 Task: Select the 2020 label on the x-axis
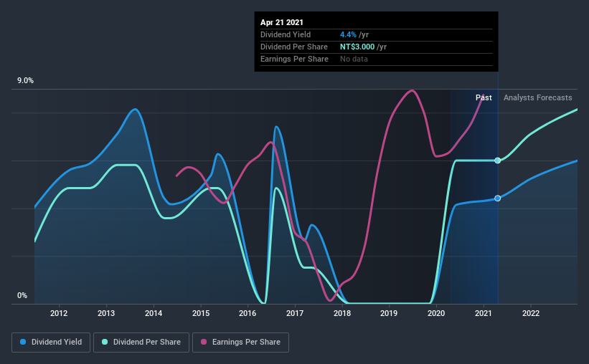tap(436, 313)
